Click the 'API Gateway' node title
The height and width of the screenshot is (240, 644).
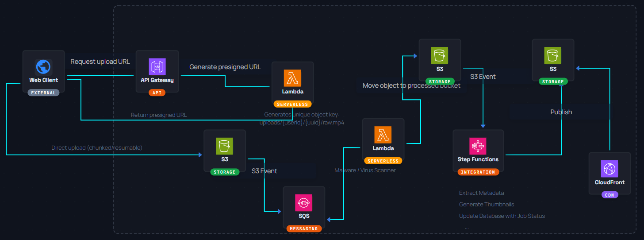point(157,81)
